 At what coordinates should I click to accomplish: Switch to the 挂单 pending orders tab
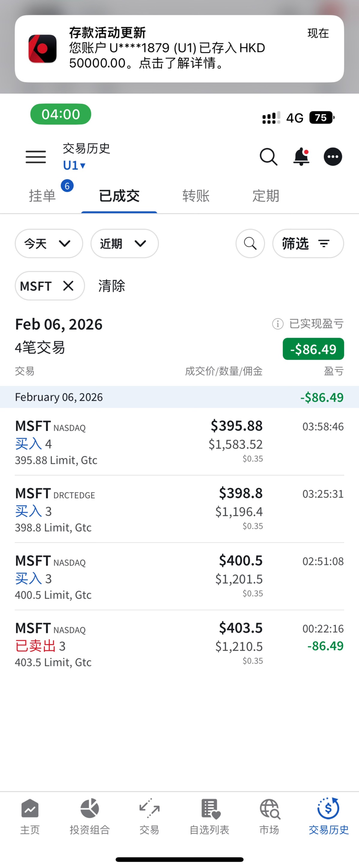43,196
